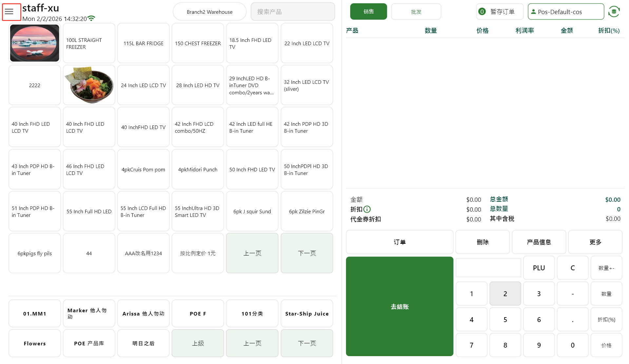Select the iceberg sunset product thumbnail
Screen dimensions: 629x364
point(35,43)
